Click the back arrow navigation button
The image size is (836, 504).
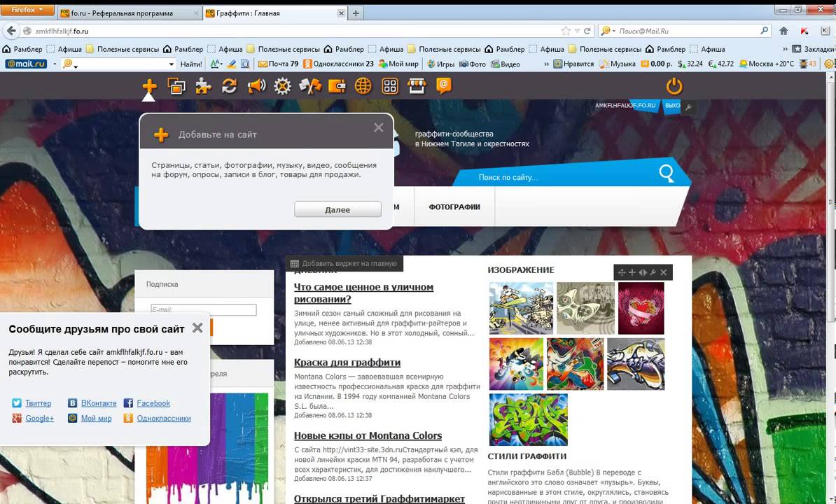click(10, 31)
